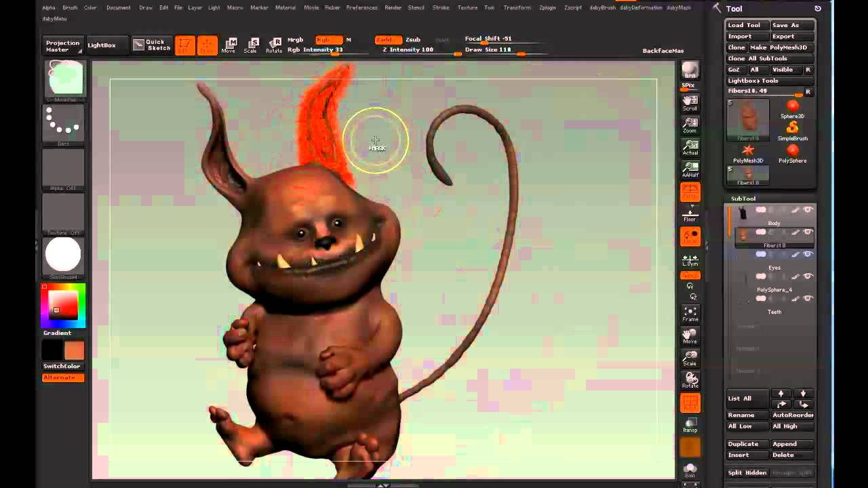This screenshot has height=488, width=868.
Task: Toggle the Floor grid
Action: pos(690,216)
